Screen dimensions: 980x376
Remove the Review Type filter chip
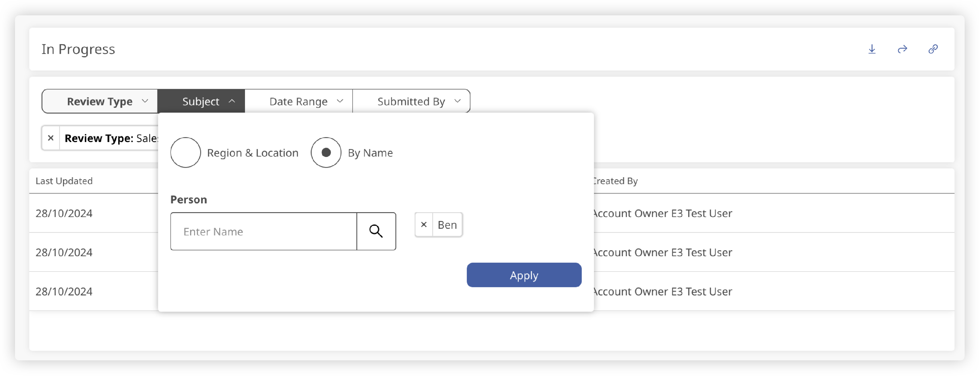[x=51, y=138]
